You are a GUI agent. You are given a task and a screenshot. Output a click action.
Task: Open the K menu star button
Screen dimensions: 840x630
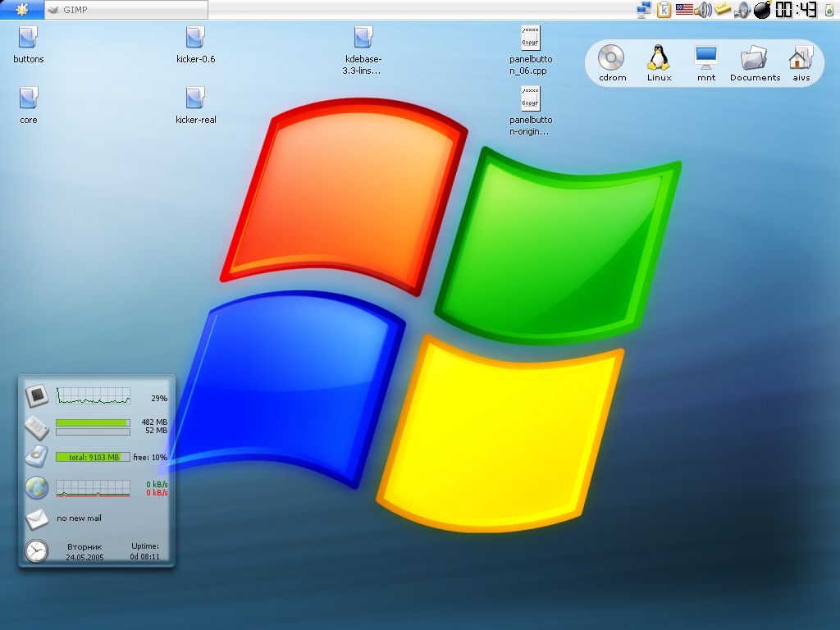[22, 9]
